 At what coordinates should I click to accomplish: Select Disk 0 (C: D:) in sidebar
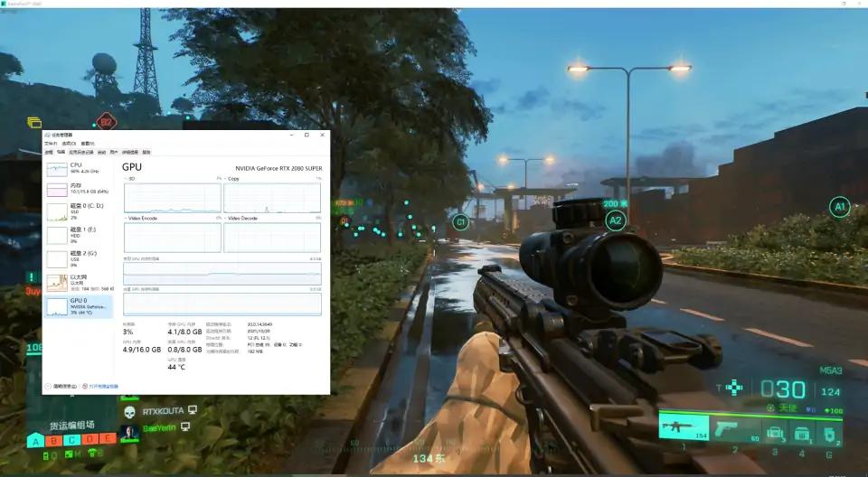(x=78, y=211)
